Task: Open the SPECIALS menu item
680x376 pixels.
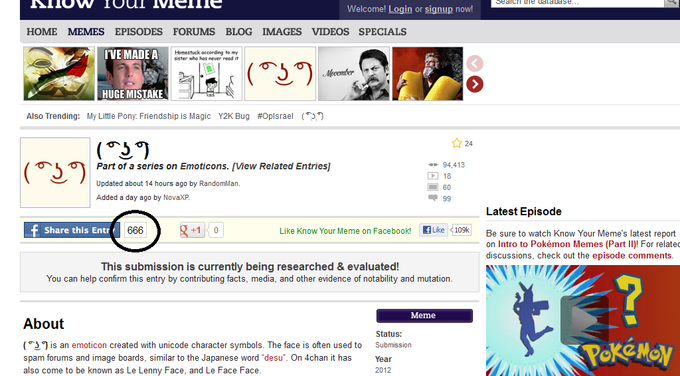Action: click(x=382, y=32)
